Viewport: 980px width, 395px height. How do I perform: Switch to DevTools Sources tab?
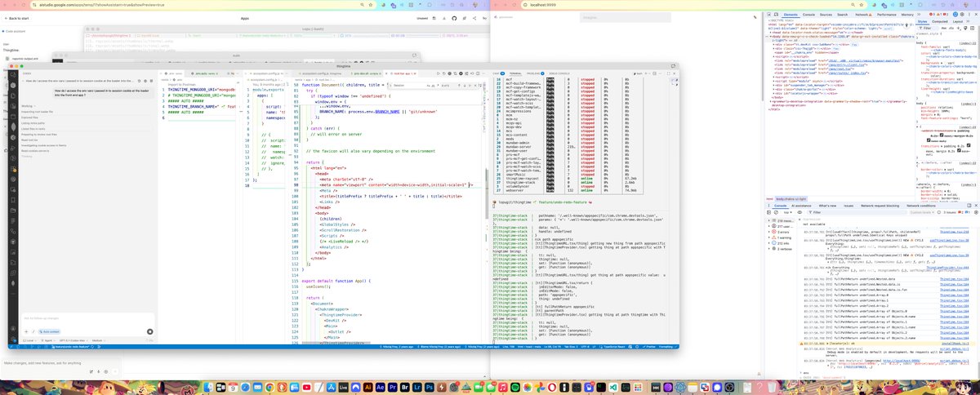826,15
